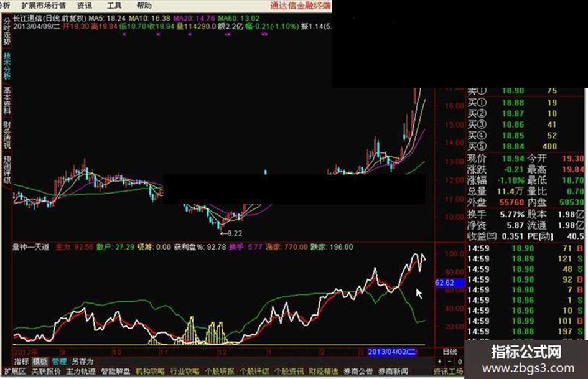Select the 14:59 tick row with volume 197
Screen dimensions: 588x379
(x=525, y=331)
